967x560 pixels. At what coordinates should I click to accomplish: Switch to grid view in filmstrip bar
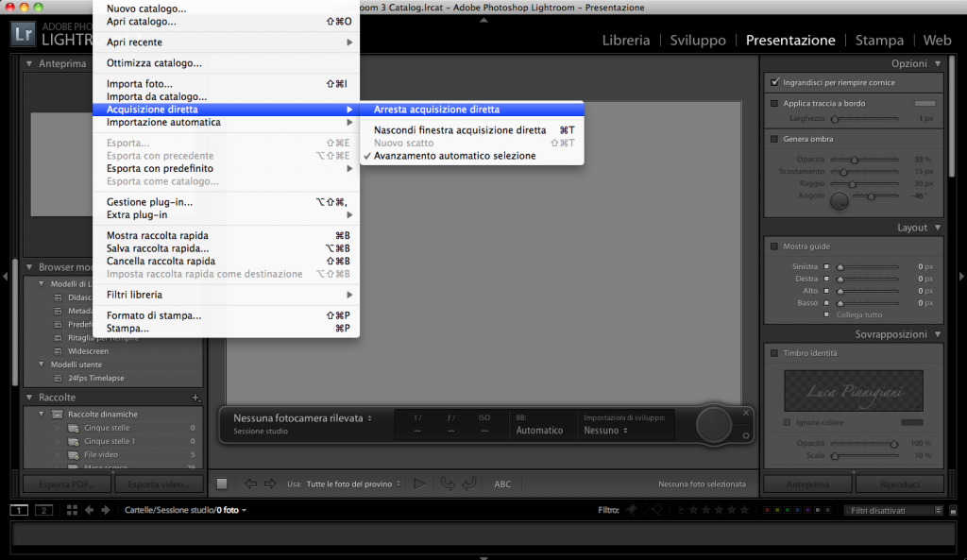tap(72, 510)
